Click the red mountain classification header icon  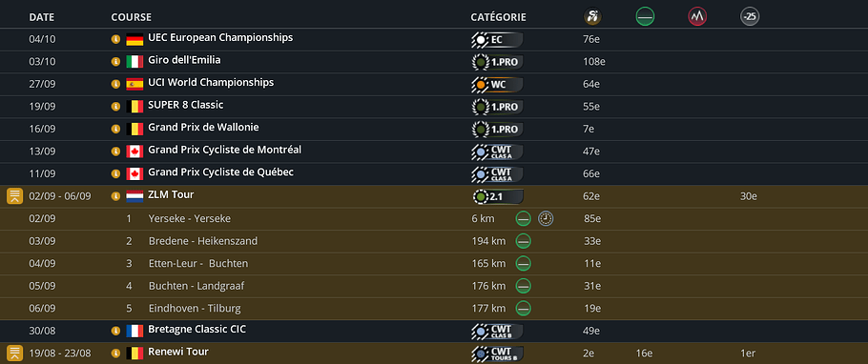click(697, 16)
